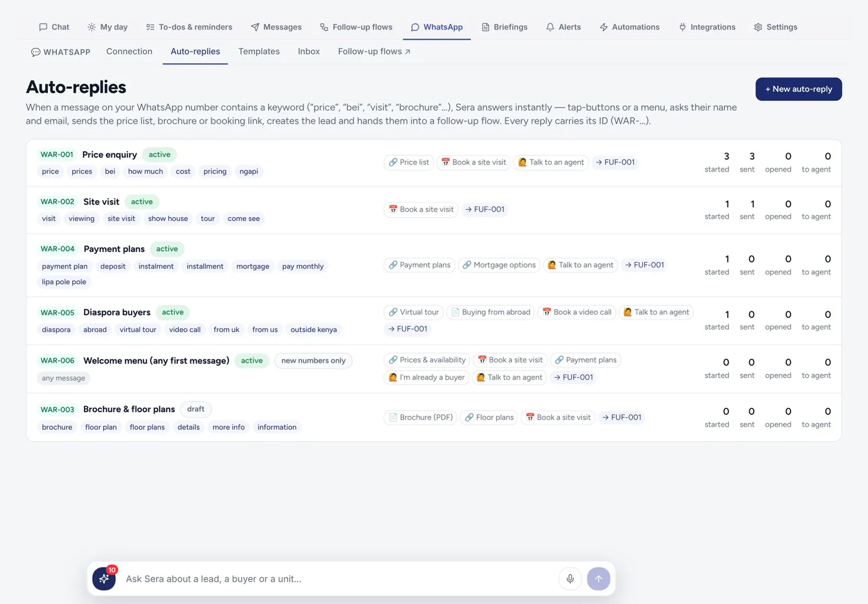
Task: Click the Book a video call chip
Action: pos(577,312)
